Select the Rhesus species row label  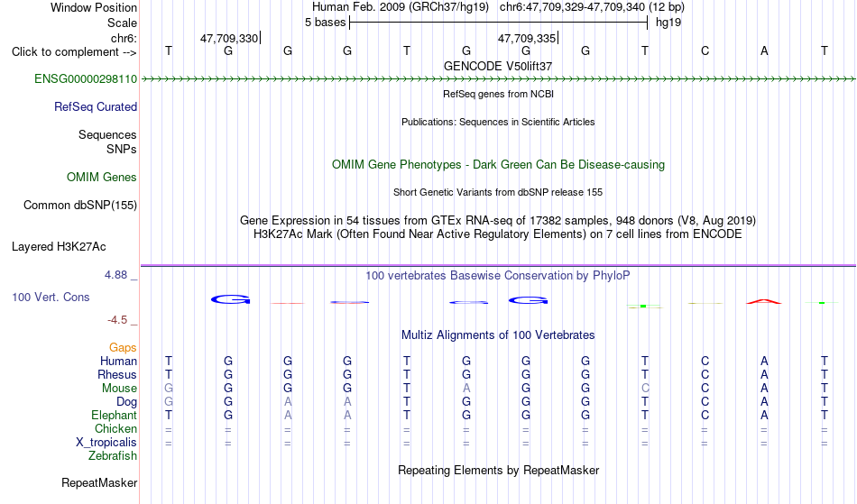click(117, 374)
